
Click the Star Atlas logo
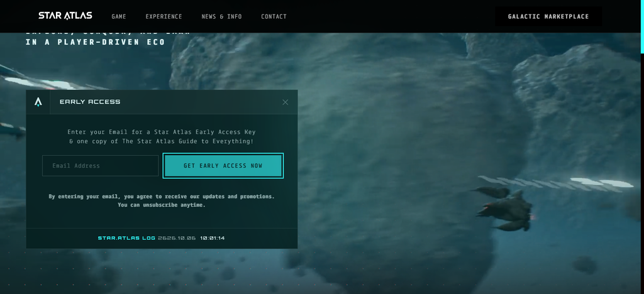coord(65,16)
